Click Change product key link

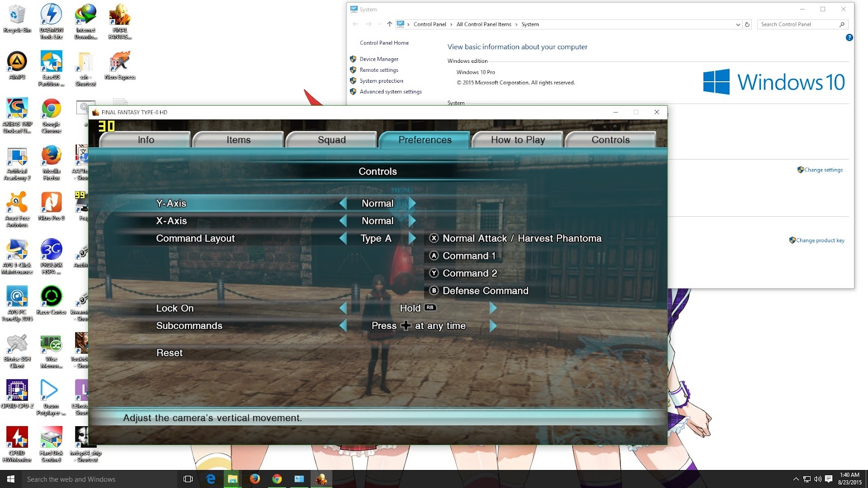(820, 240)
